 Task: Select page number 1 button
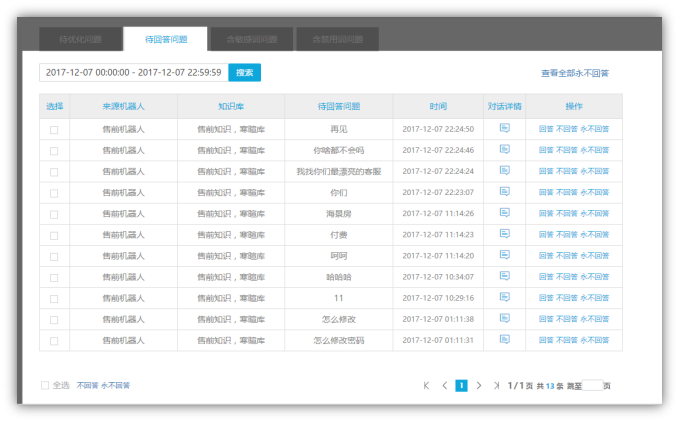(x=462, y=385)
